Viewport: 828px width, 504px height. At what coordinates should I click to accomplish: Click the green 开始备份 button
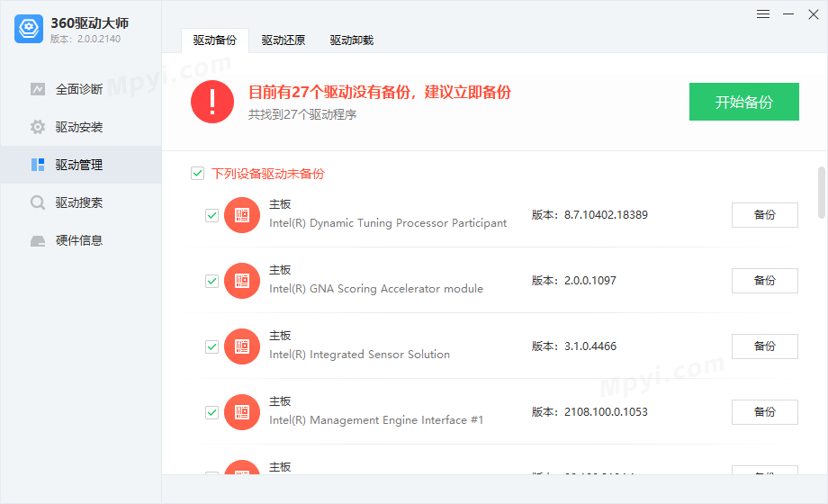click(744, 102)
